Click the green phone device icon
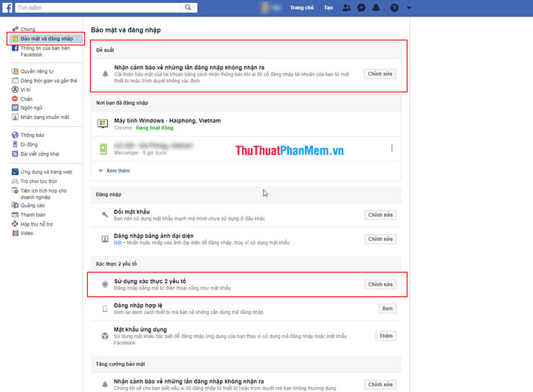The image size is (533, 392). point(103,149)
